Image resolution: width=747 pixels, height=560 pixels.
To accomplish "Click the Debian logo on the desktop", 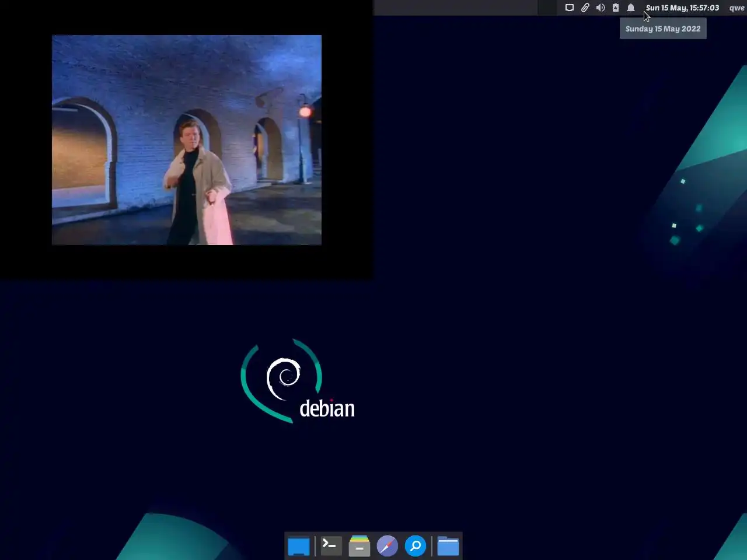I will 298,381.
